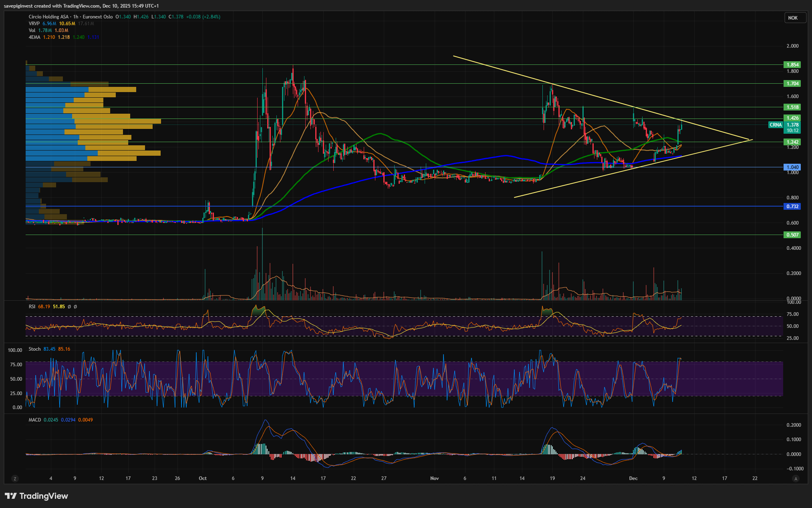Select the VRVP indicator legend

pos(34,24)
